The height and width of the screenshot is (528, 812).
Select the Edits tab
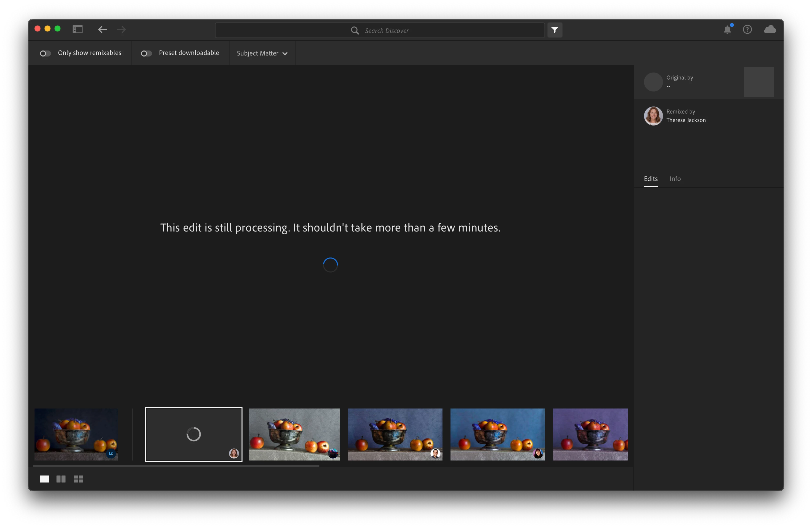pyautogui.click(x=650, y=179)
